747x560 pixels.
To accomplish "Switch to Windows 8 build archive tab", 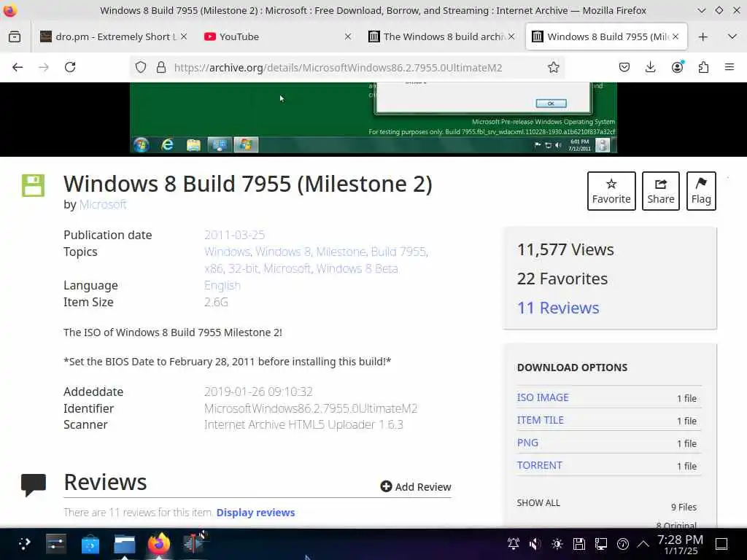I will click(441, 36).
